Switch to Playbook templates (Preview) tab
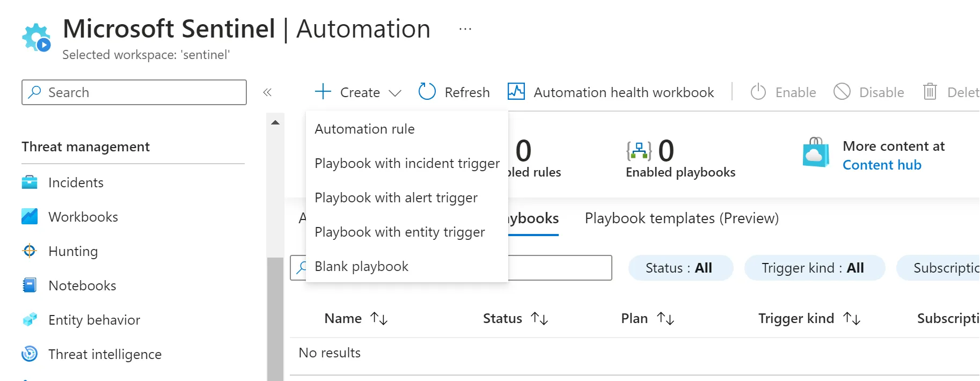Viewport: 980px width, 381px height. tap(682, 218)
